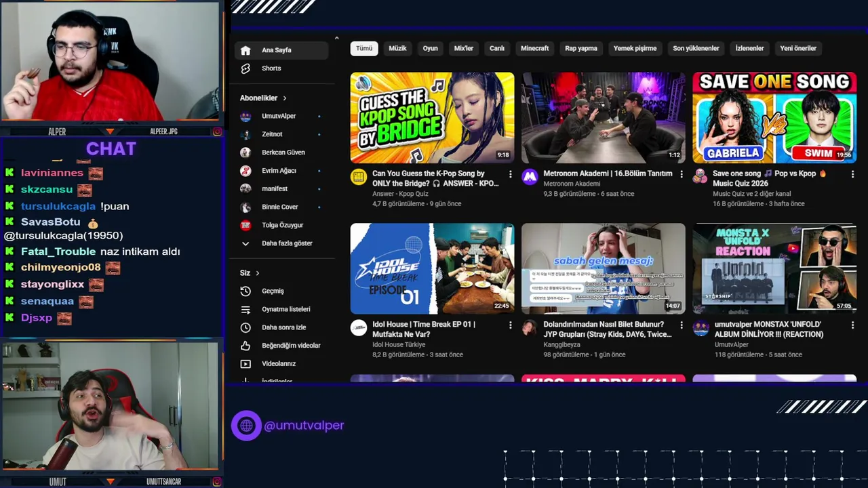Open Kanggibeyza channel avatar under video

[x=530, y=328]
